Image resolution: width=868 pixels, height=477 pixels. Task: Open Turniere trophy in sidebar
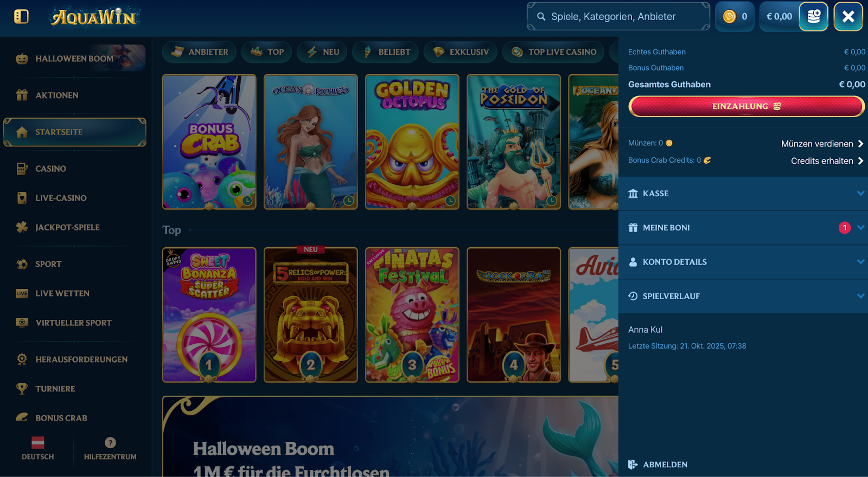[22, 389]
